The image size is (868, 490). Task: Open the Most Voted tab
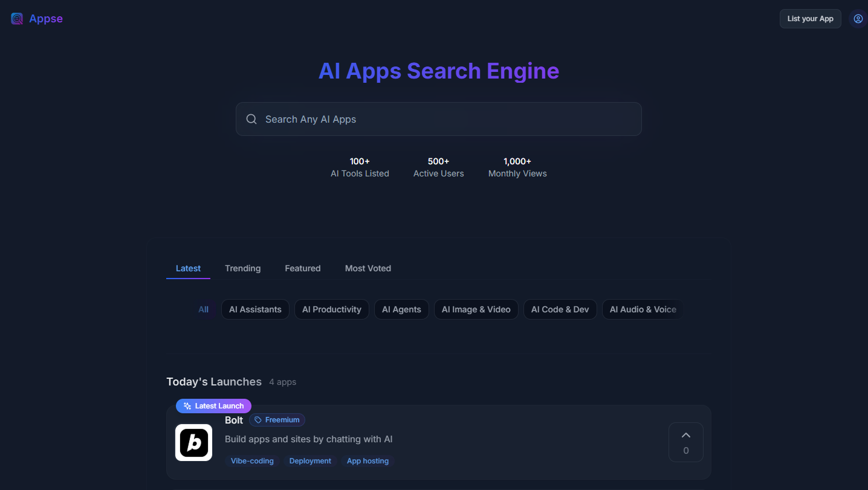click(x=368, y=268)
